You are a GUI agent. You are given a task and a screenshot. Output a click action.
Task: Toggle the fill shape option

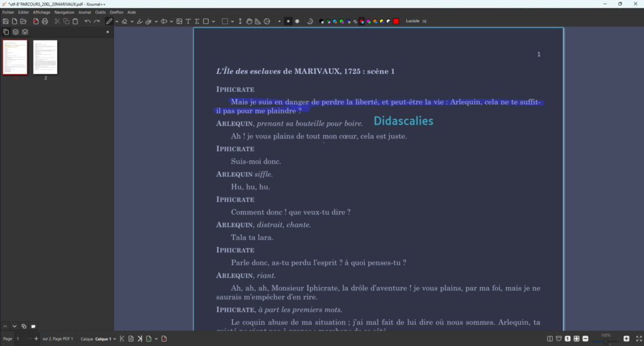[x=310, y=21]
